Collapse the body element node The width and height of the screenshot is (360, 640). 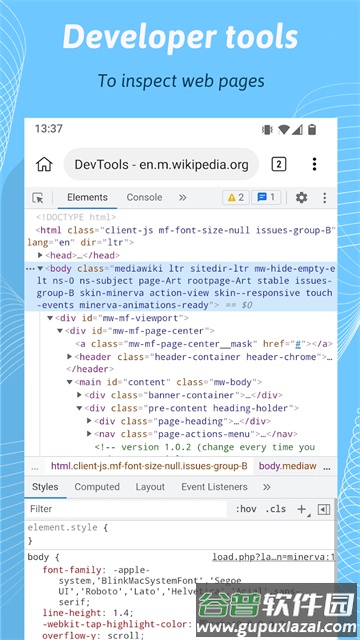coord(40,269)
